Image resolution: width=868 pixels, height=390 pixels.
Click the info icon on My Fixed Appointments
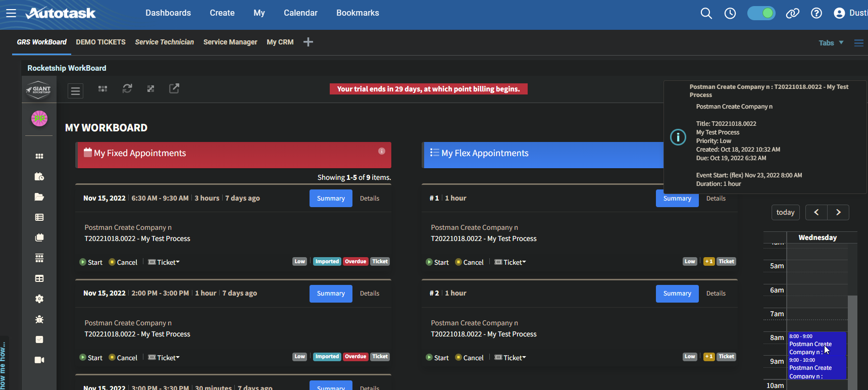(382, 151)
